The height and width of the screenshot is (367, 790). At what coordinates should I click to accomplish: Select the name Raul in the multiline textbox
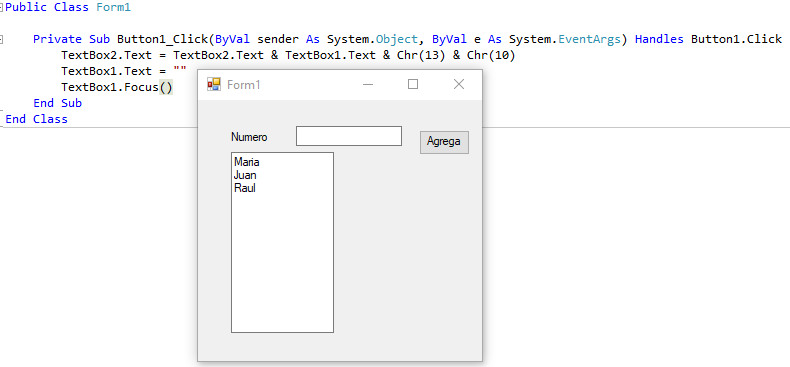tap(245, 188)
